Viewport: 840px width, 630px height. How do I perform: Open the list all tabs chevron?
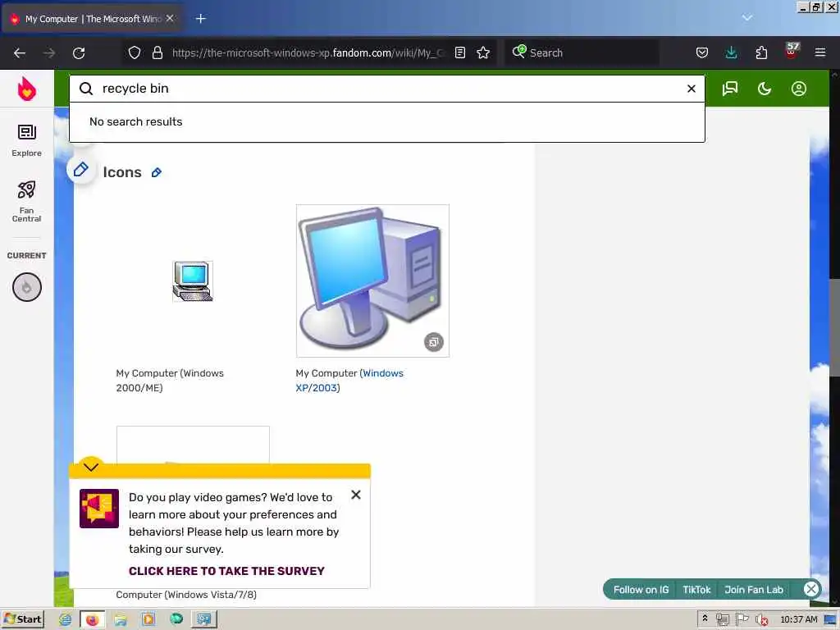click(747, 18)
